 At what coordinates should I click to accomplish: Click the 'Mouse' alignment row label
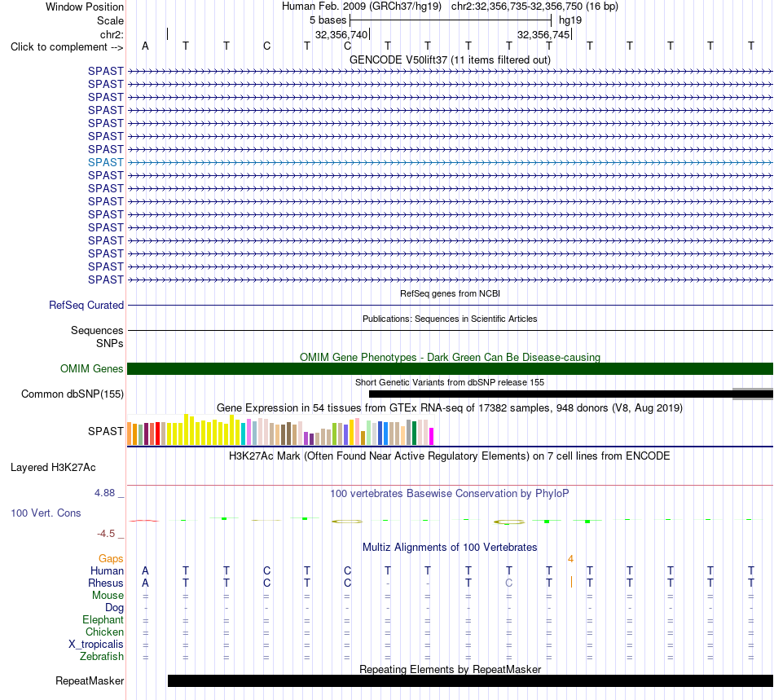108,596
